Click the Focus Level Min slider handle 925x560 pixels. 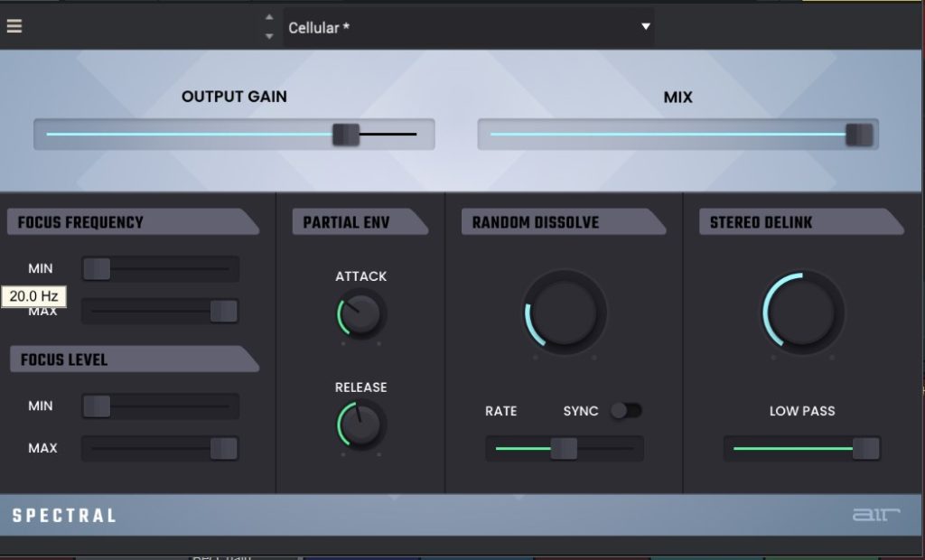click(x=97, y=406)
